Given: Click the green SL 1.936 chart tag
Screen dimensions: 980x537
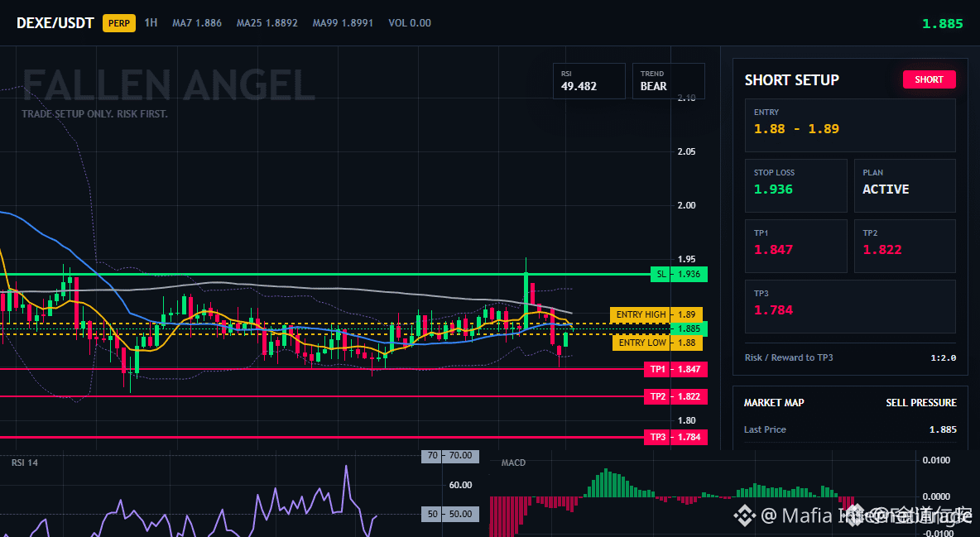Looking at the screenshot, I should (x=679, y=274).
